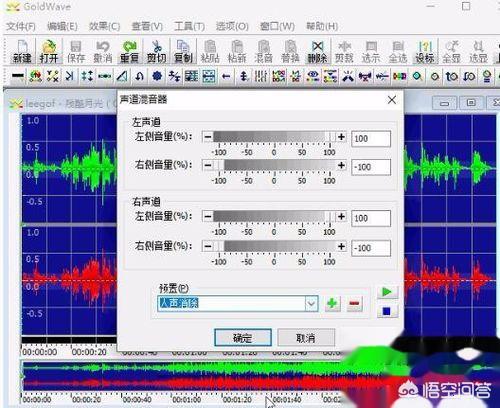
Task: Increase 右声道 右侧音量 with plus button
Action: click(x=341, y=247)
